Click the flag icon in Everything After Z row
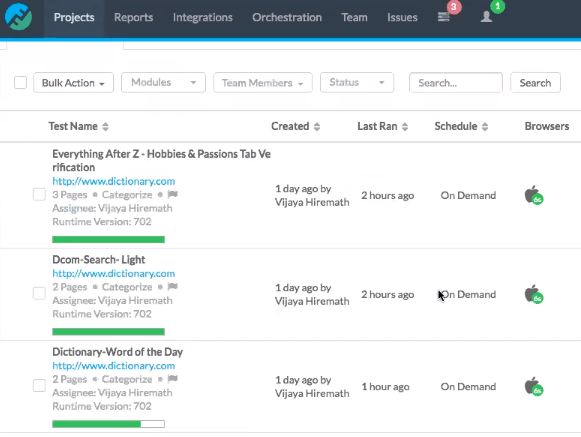 point(173,194)
